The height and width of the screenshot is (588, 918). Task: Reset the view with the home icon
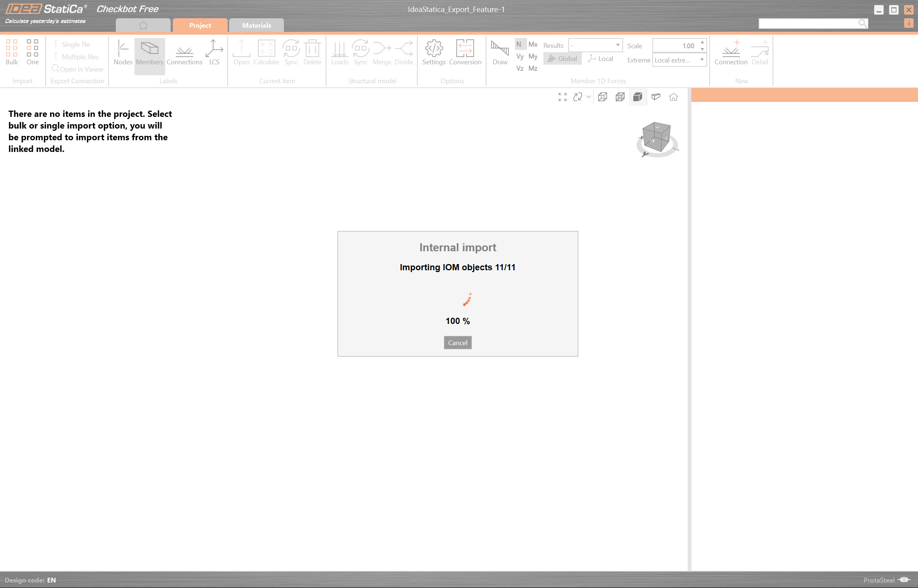point(673,97)
